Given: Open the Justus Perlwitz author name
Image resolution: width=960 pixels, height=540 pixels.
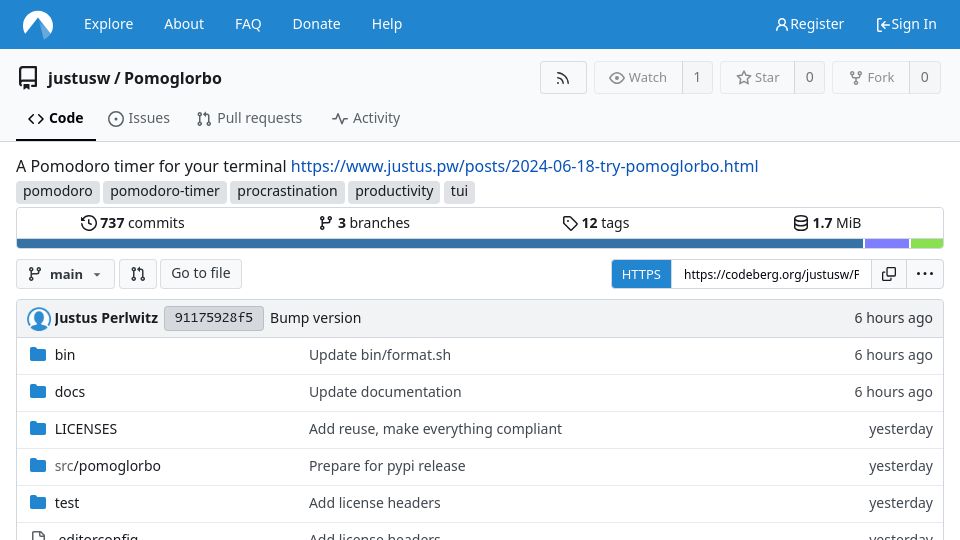Looking at the screenshot, I should 106,318.
